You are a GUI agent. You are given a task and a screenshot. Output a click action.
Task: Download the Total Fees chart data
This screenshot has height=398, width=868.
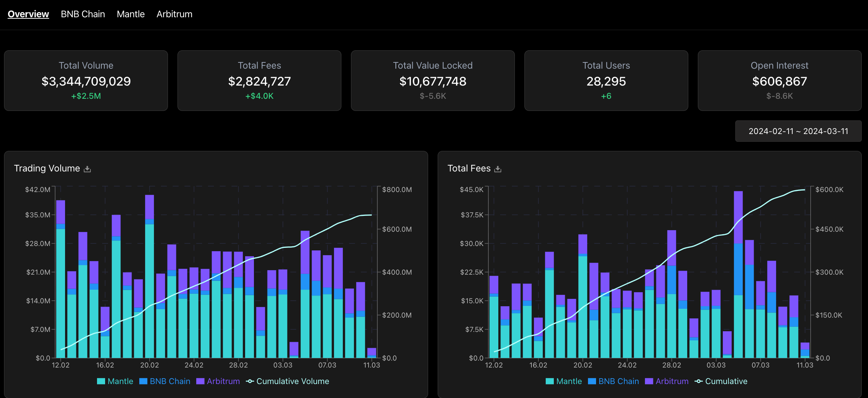click(498, 169)
